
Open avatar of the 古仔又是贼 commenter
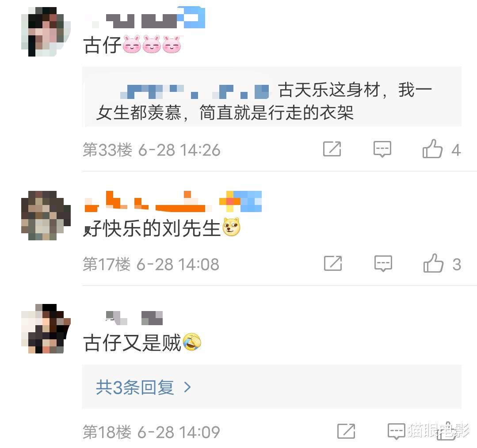(46, 329)
